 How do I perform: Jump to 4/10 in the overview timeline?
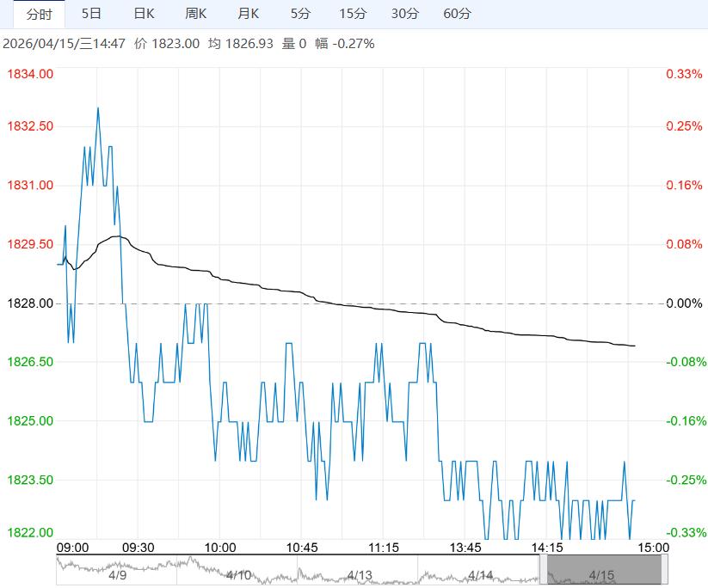[x=238, y=575]
